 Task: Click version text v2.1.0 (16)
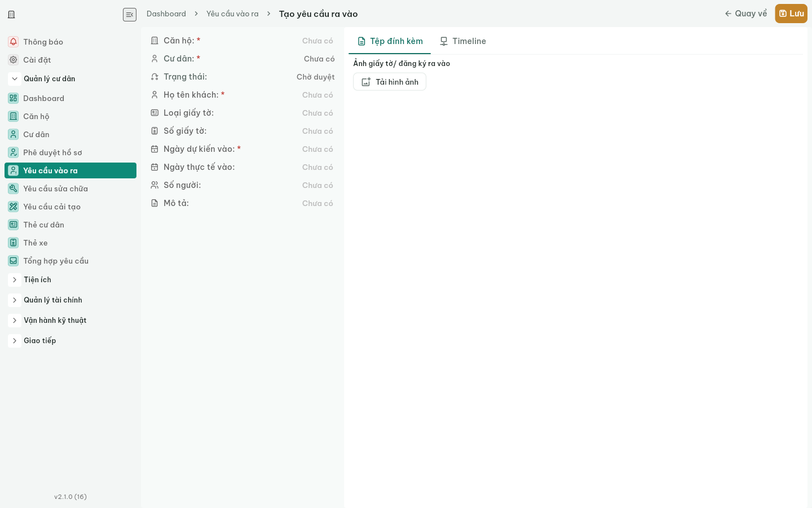(x=70, y=497)
